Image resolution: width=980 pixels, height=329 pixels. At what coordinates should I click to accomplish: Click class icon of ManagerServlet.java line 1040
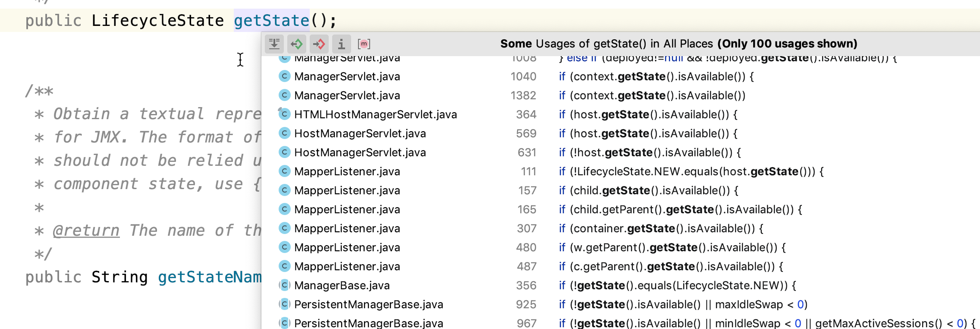coord(284,76)
